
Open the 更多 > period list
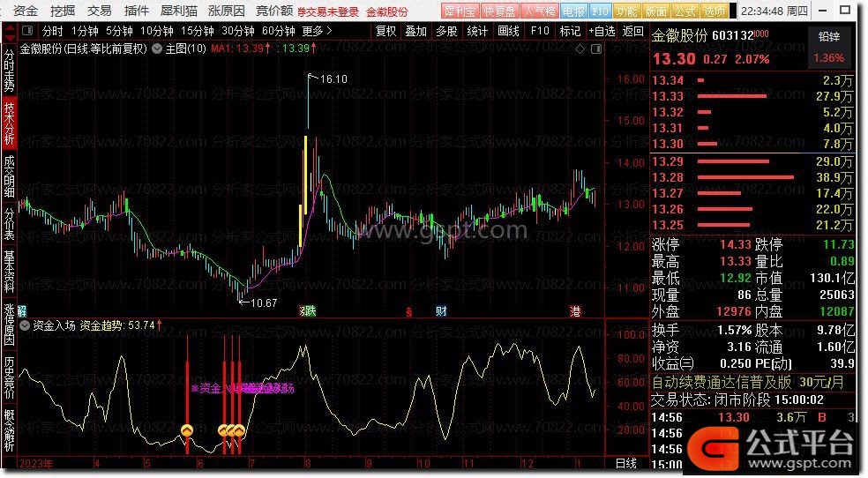click(318, 31)
